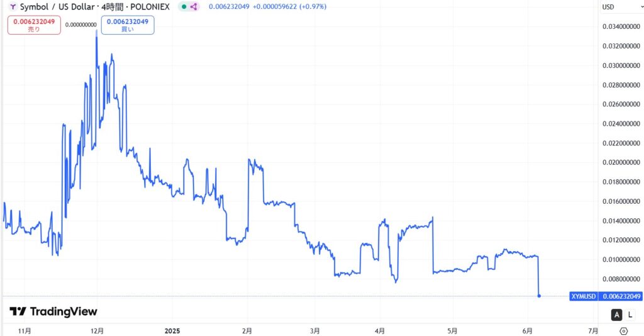Click the 12月 label on time axis
Image resolution: width=644 pixels, height=336 pixels.
(97, 331)
